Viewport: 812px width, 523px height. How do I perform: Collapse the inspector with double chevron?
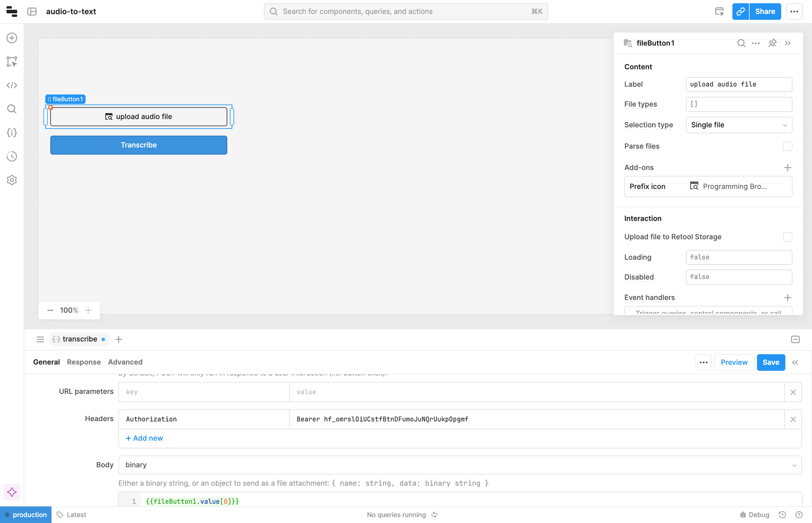click(787, 43)
